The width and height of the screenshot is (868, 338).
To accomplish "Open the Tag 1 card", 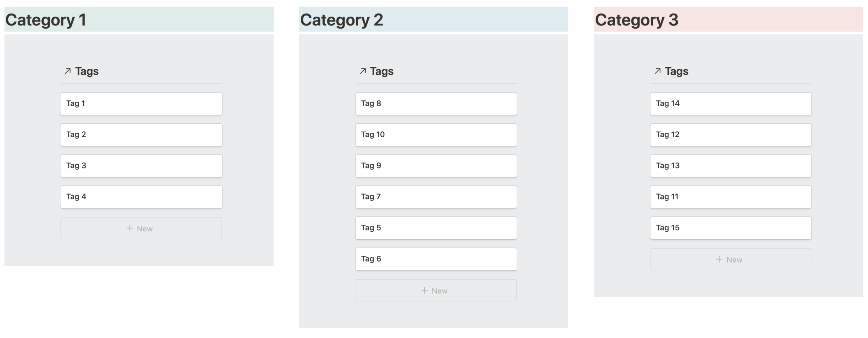I will (x=141, y=104).
